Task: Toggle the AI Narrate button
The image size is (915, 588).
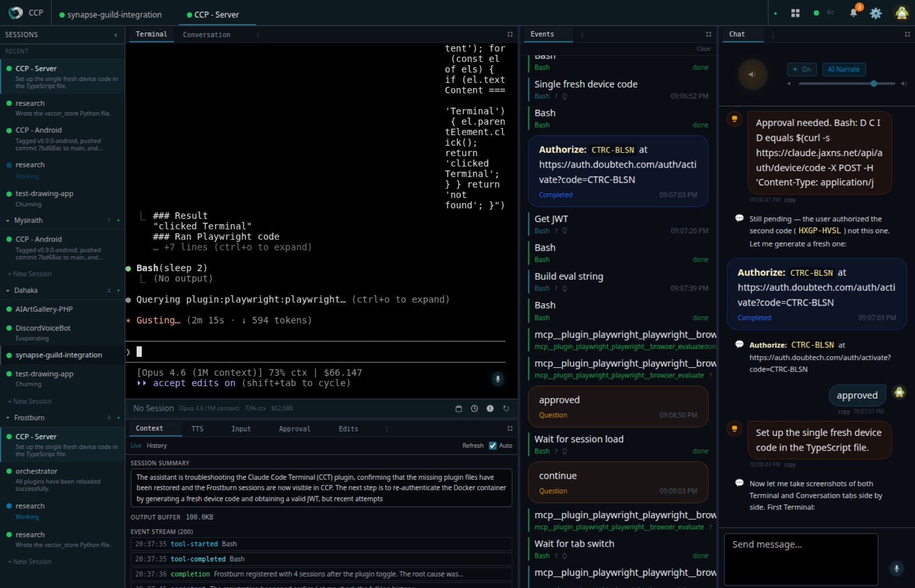Action: click(x=844, y=69)
